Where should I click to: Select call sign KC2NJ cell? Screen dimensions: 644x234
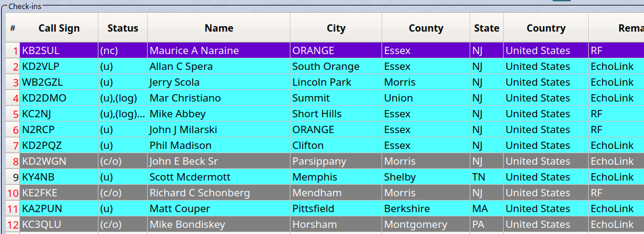59,114
